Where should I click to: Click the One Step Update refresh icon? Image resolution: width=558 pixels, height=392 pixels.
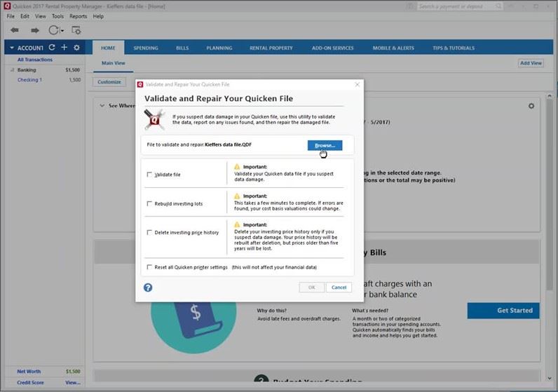point(53,30)
